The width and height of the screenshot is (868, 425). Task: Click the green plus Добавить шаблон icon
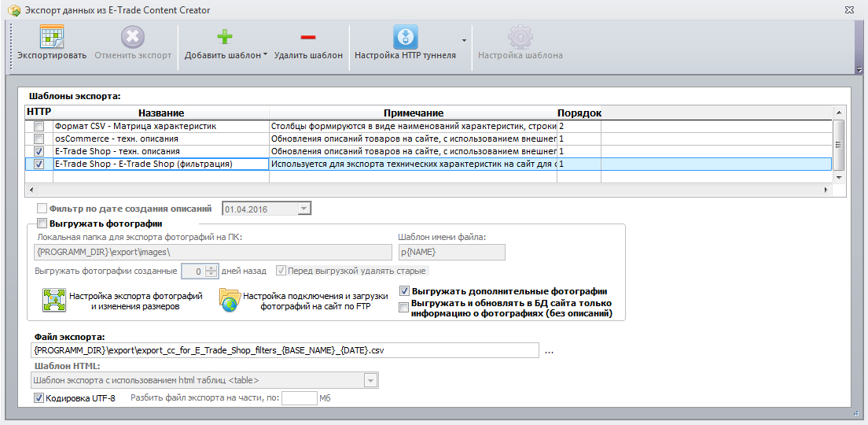coord(224,37)
